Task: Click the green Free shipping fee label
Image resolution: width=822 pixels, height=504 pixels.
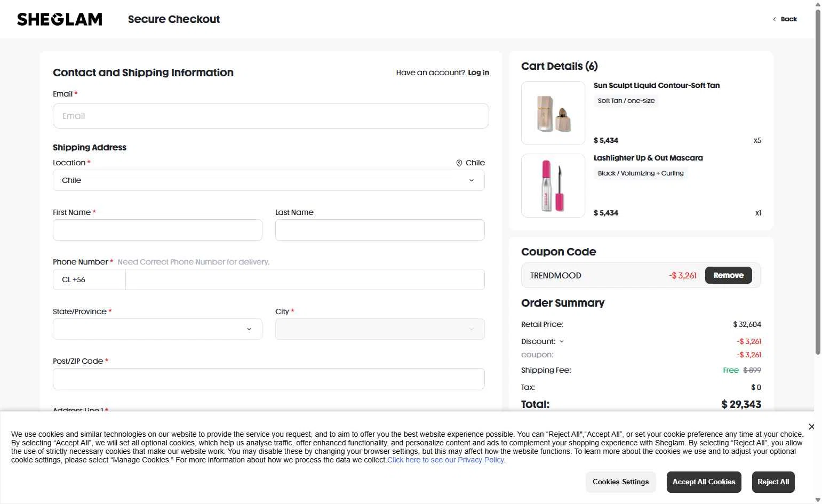Action: point(731,370)
